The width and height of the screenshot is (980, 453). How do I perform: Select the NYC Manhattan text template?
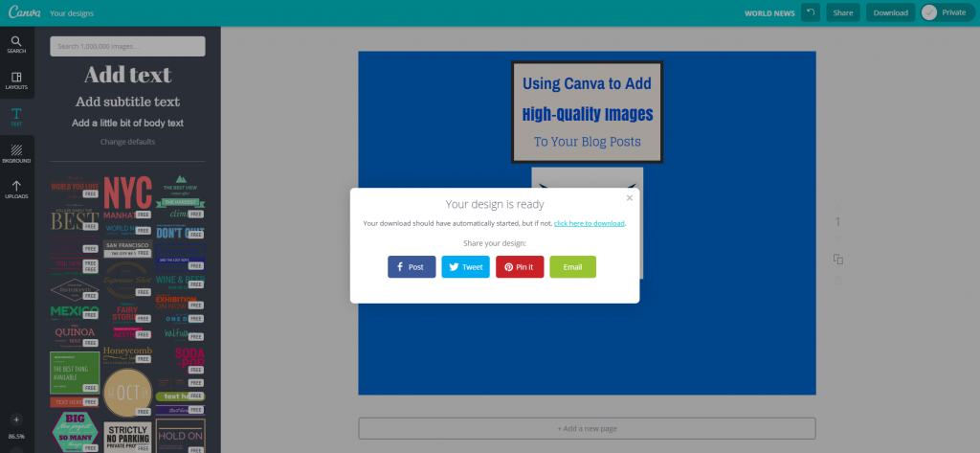[127, 197]
